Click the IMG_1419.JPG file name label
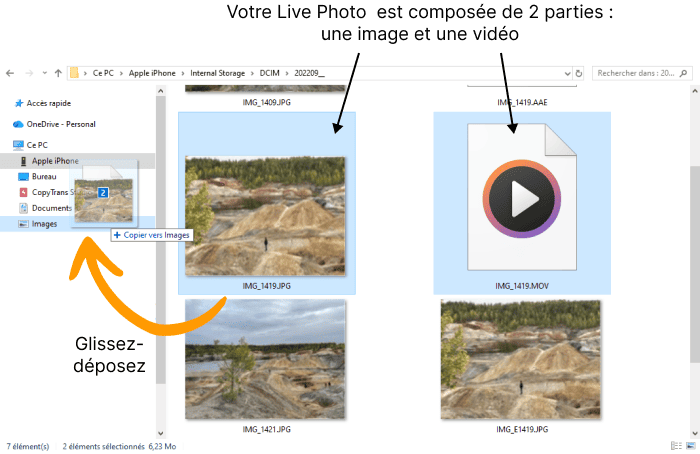 coord(267,286)
